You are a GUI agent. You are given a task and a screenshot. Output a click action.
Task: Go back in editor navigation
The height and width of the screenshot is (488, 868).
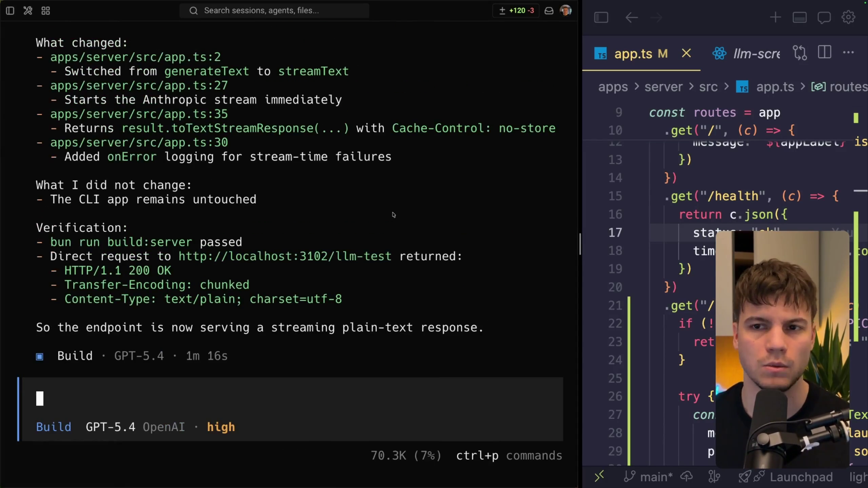(x=631, y=18)
